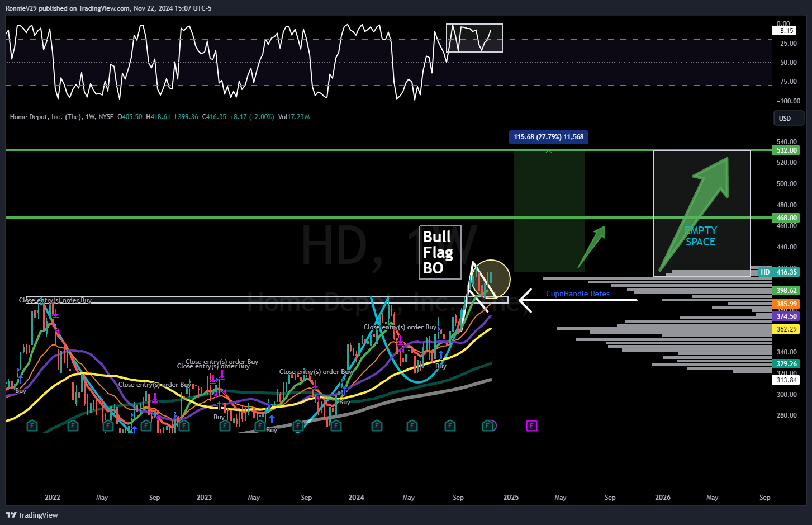Click the -100.00 tick on the indicator axis

pos(788,101)
